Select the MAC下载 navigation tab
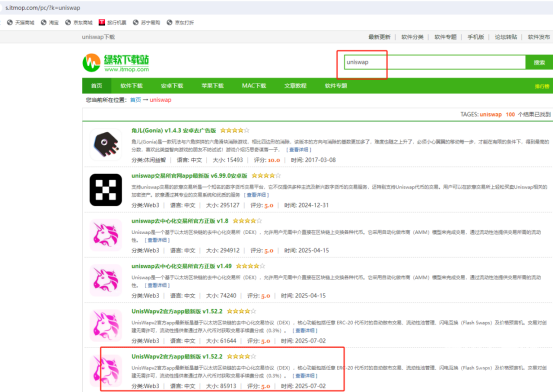 254,86
